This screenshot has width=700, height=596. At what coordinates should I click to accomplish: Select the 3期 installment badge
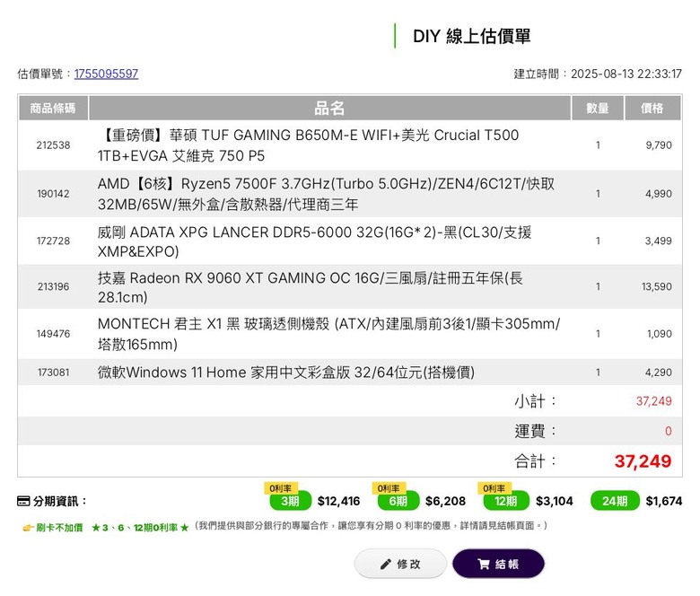[x=290, y=501]
